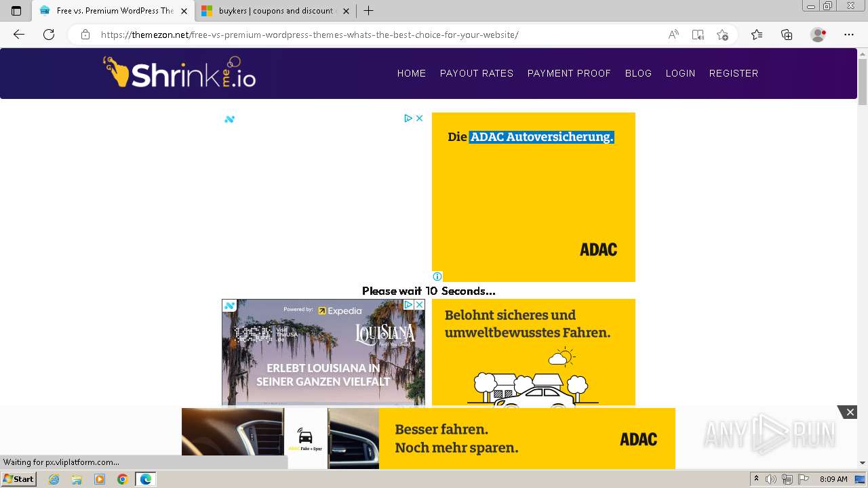This screenshot has width=868, height=488.
Task: Open the Louisiana Expedia ad
Action: click(323, 352)
